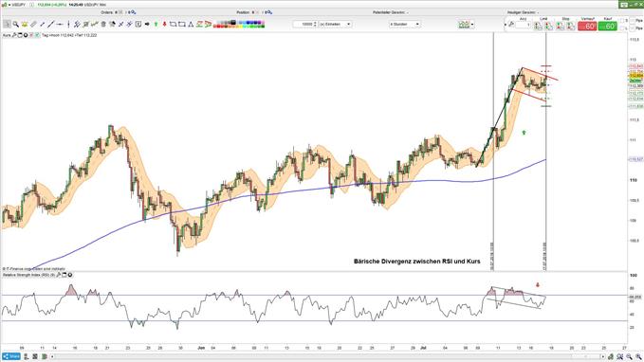Tick the upper Pips checkbox
Screen dimensions: 644x362
[622, 20]
